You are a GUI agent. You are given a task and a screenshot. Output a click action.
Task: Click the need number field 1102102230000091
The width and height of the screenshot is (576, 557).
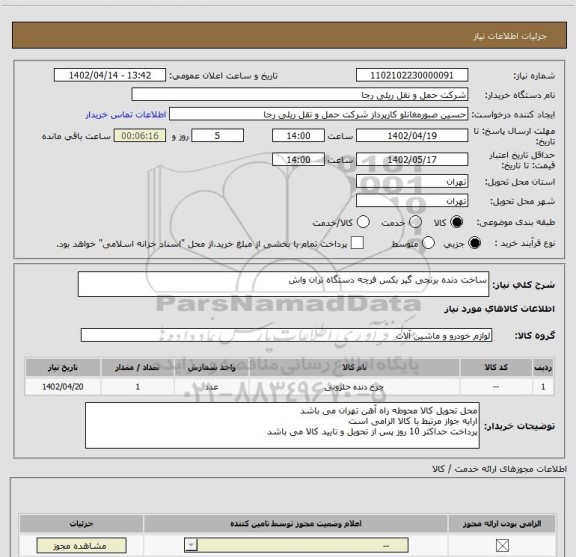[412, 75]
